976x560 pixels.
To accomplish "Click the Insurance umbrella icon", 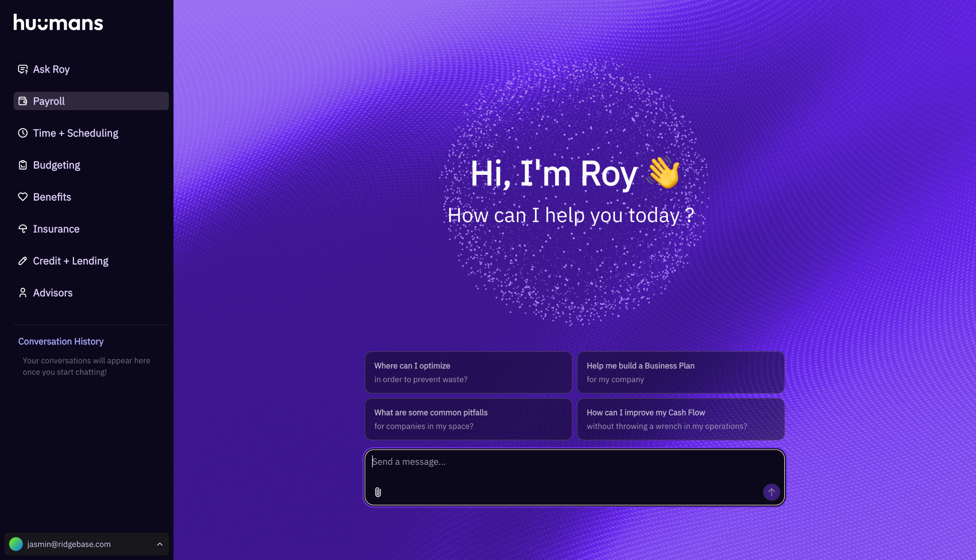I will point(23,229).
